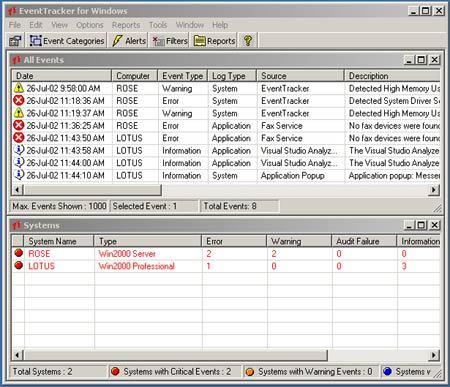450x387 pixels.
Task: Click 'Detected System Driver' description cell
Action: [x=394, y=101]
